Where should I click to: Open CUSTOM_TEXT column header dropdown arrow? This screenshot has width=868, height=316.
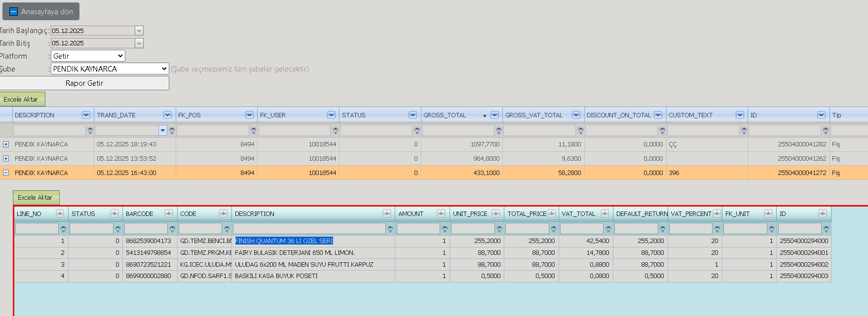pyautogui.click(x=740, y=115)
